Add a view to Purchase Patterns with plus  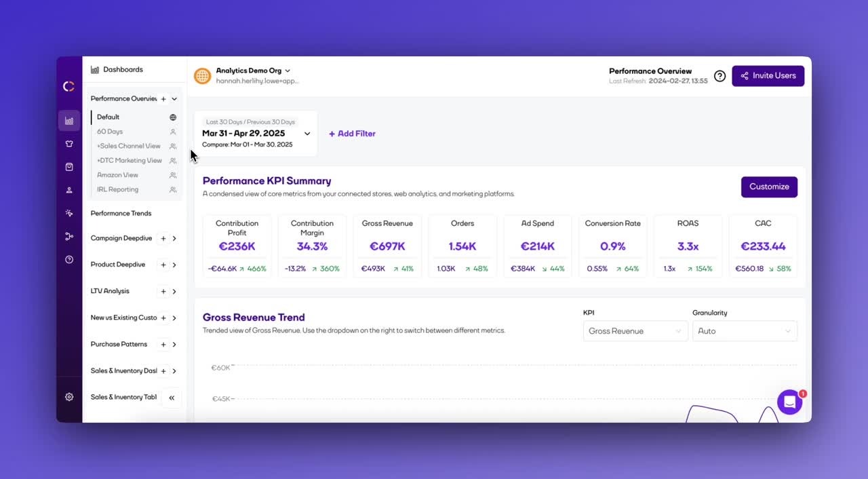pos(163,345)
